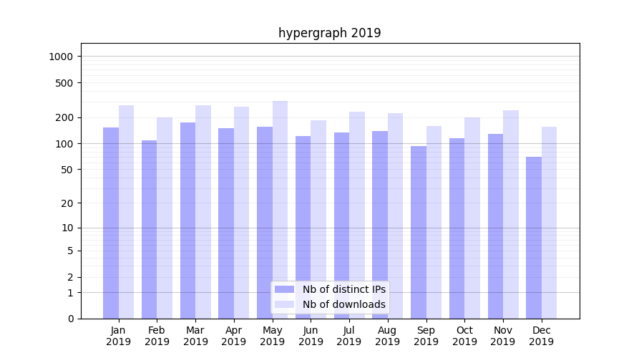
Task: Click the 'Aug 2019' x-axis label
Action: [387, 336]
